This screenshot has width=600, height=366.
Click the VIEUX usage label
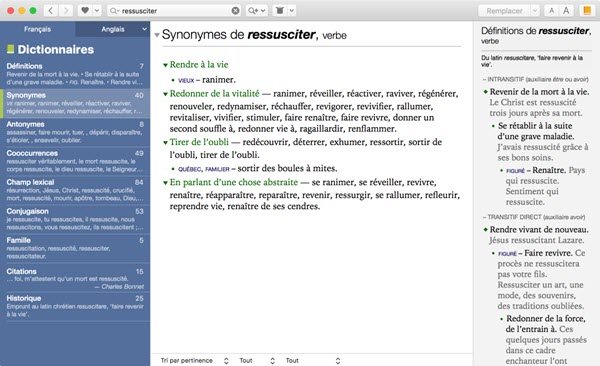186,80
